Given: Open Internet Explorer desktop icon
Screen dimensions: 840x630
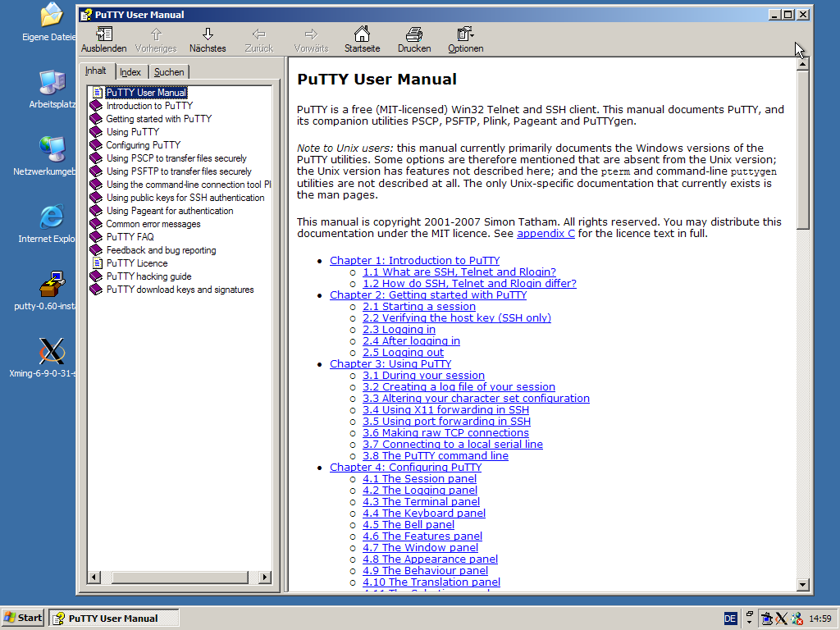Looking at the screenshot, I should click(x=52, y=217).
